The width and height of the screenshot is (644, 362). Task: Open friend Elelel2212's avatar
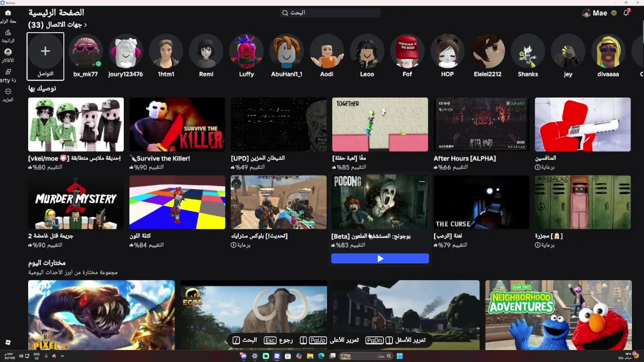point(488,51)
